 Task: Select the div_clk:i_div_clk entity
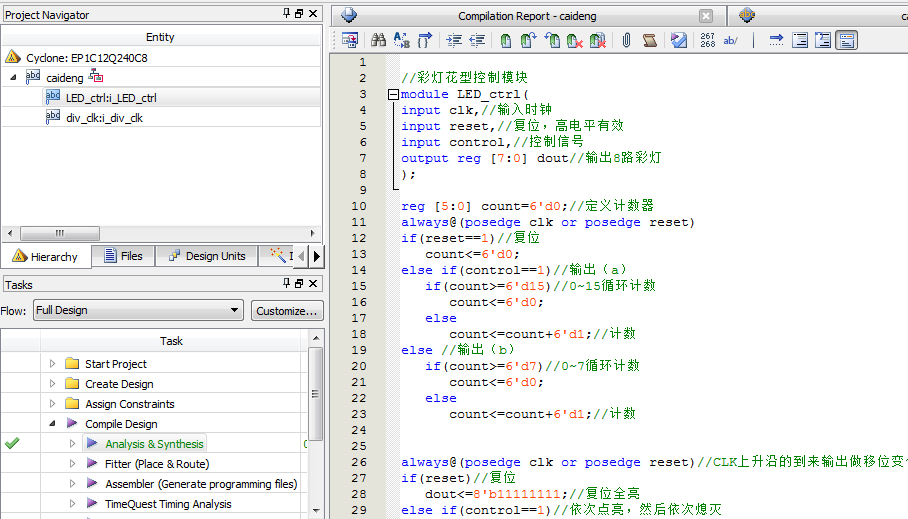point(104,118)
